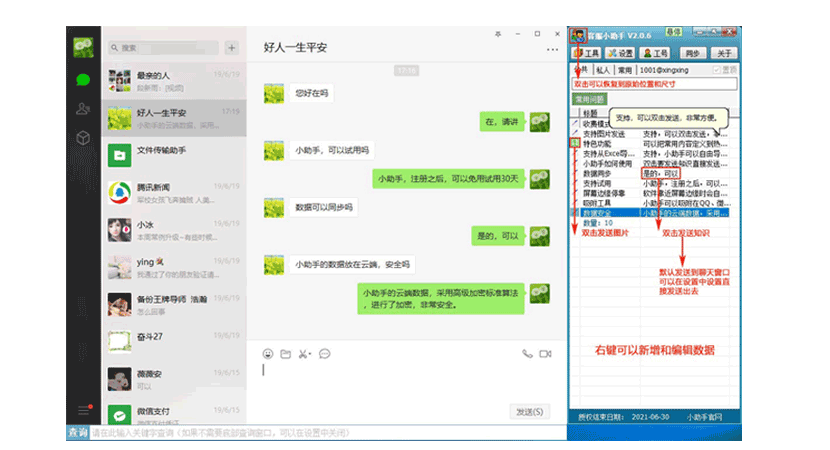Image resolution: width=830 pixels, height=450 pixels.
Task: Open the 腾讯新闻 conversation
Action: 174,193
